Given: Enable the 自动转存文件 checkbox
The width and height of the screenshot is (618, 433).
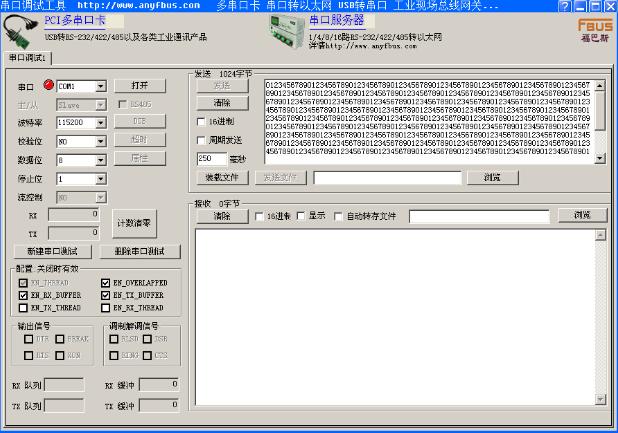Looking at the screenshot, I should [338, 215].
